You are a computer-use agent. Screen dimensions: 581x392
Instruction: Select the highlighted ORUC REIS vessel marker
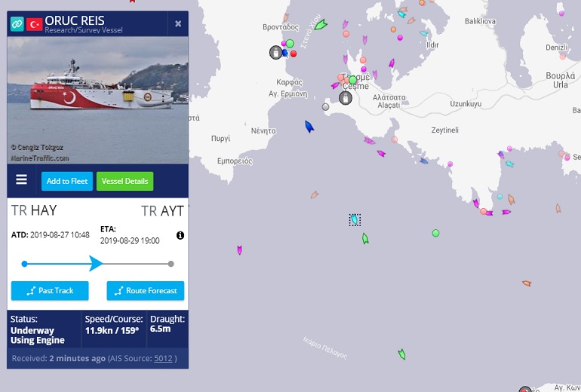point(355,219)
